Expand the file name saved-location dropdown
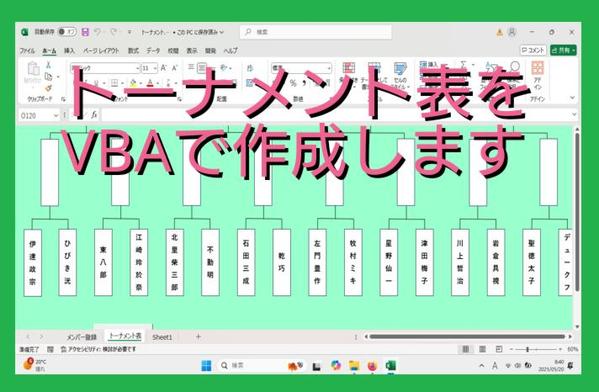The width and height of the screenshot is (599, 392). click(x=221, y=32)
